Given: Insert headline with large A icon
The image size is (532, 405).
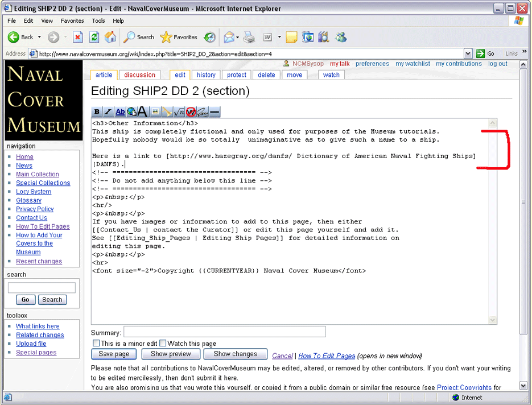Looking at the screenshot, I should [x=143, y=112].
